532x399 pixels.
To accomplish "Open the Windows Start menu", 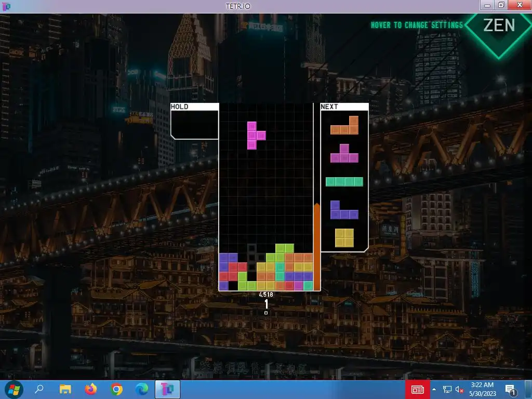I will pyautogui.click(x=14, y=390).
